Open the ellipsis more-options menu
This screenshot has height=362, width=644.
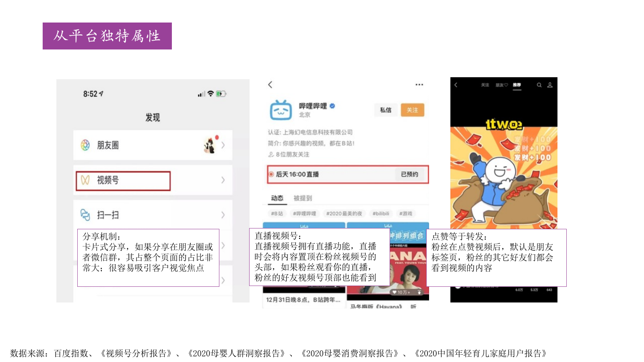coord(419,84)
